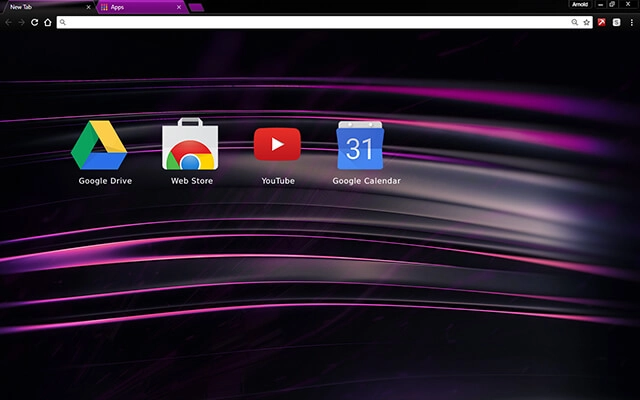Restore down the Chrome window
The image size is (640, 400).
pos(612,4)
